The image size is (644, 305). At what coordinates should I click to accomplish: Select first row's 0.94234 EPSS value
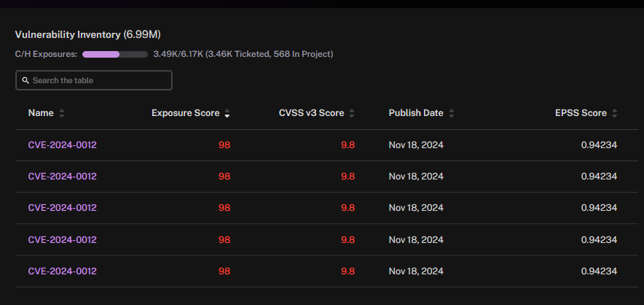tap(600, 145)
